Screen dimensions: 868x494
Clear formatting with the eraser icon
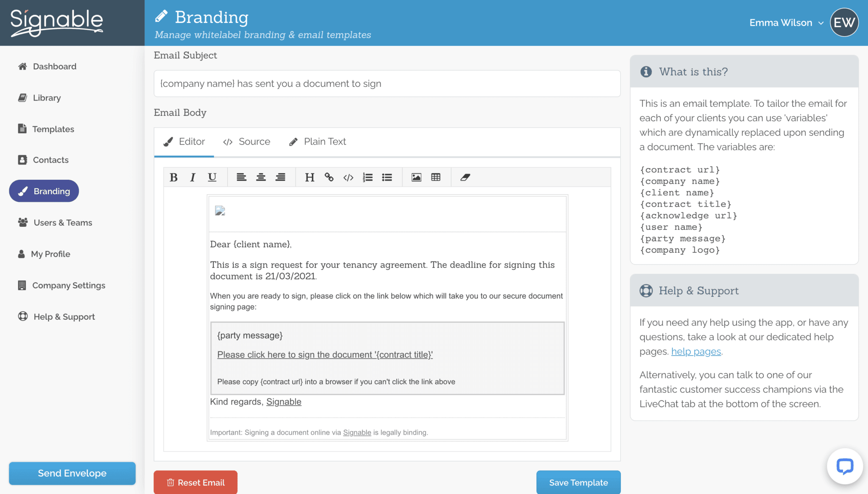click(465, 177)
